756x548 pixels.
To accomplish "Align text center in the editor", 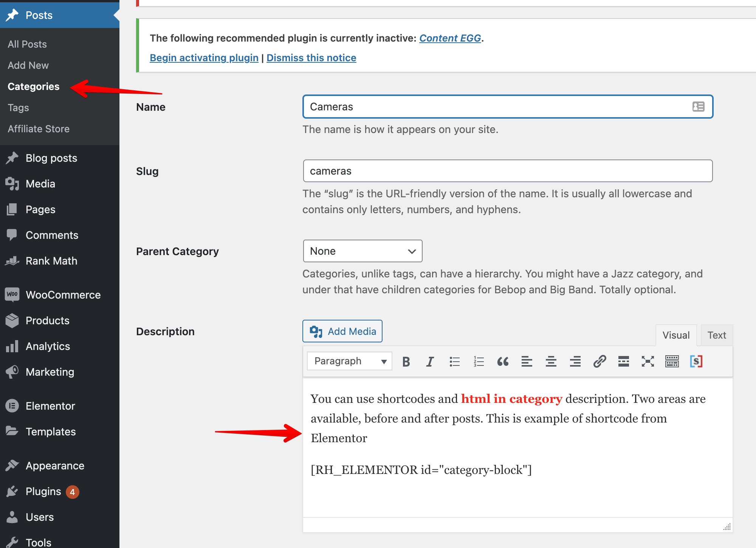I will 551,361.
